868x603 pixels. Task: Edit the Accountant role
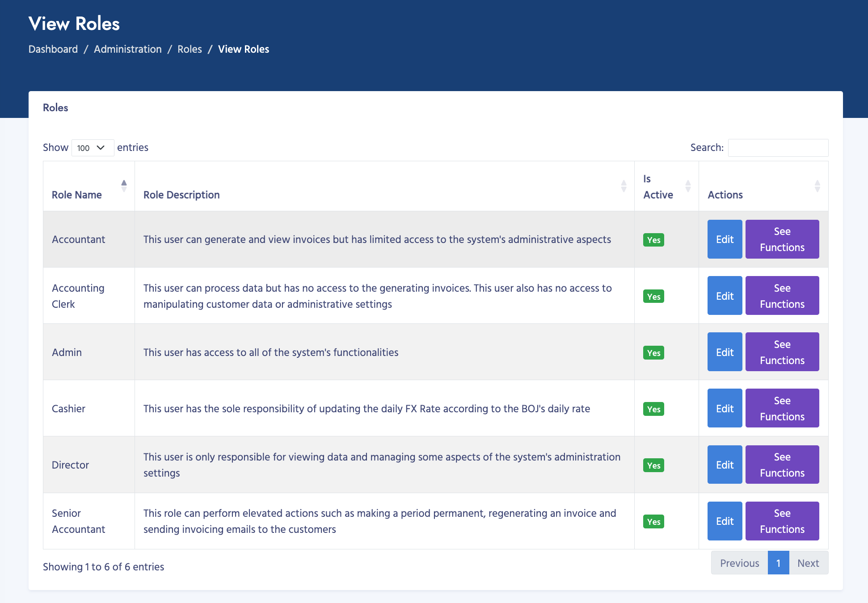coord(725,239)
